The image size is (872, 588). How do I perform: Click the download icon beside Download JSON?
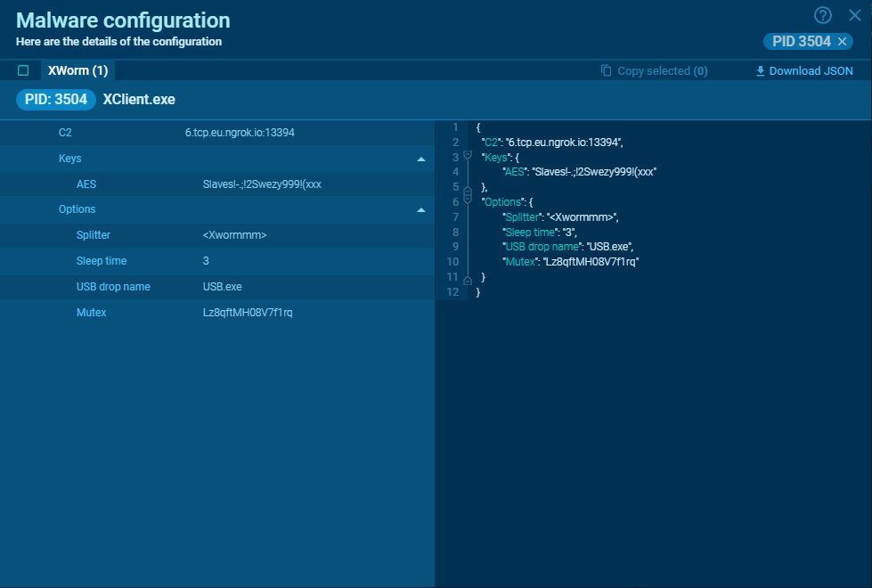click(760, 70)
